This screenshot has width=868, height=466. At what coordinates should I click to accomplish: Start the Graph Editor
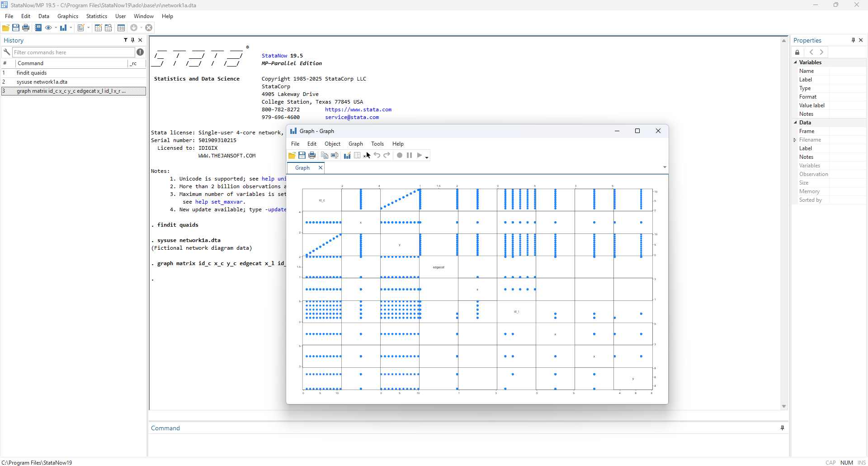click(347, 156)
